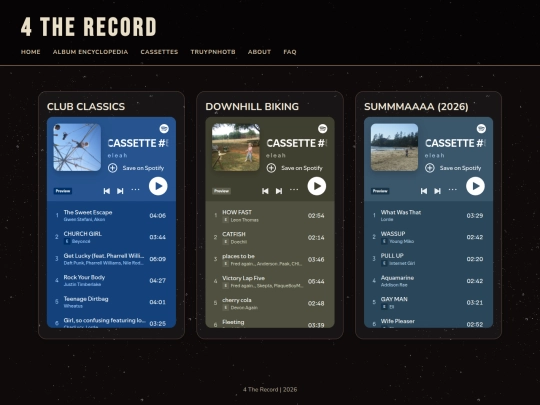Screen dimensions: 540x405
Task: Open eleah profile in Club Classics player
Action: [x=117, y=156]
